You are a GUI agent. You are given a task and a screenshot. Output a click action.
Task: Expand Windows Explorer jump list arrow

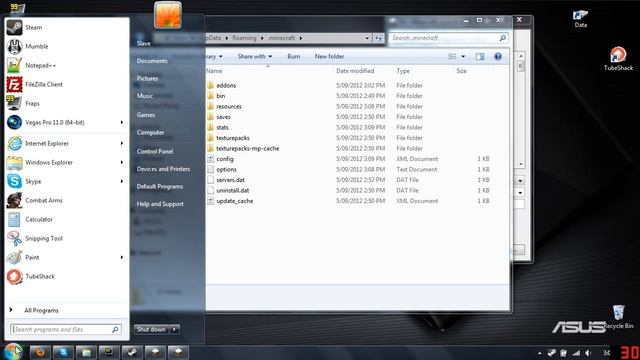(122, 162)
